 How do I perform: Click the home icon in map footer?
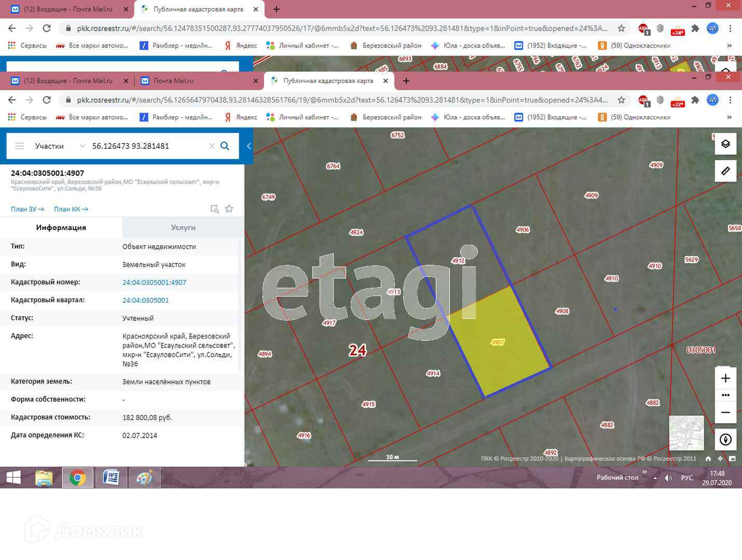tap(708, 458)
